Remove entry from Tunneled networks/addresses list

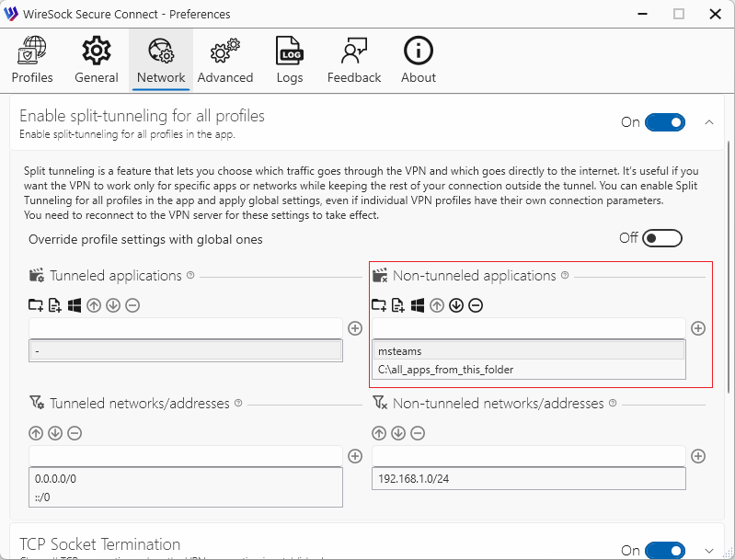(75, 433)
